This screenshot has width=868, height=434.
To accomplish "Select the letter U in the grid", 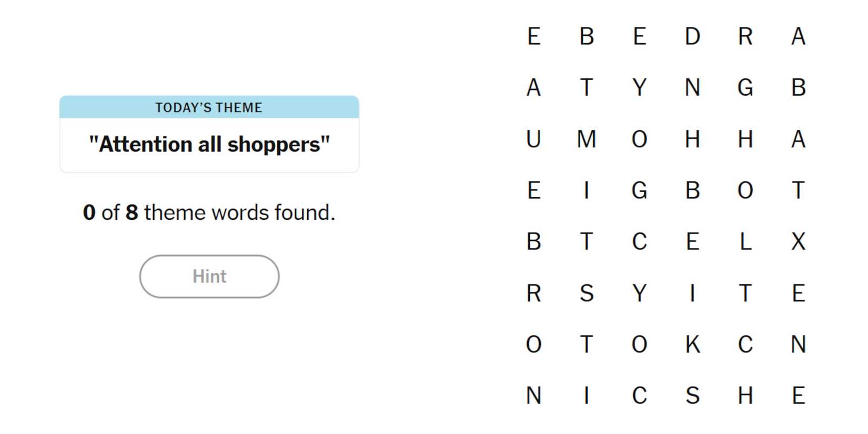I will click(533, 139).
